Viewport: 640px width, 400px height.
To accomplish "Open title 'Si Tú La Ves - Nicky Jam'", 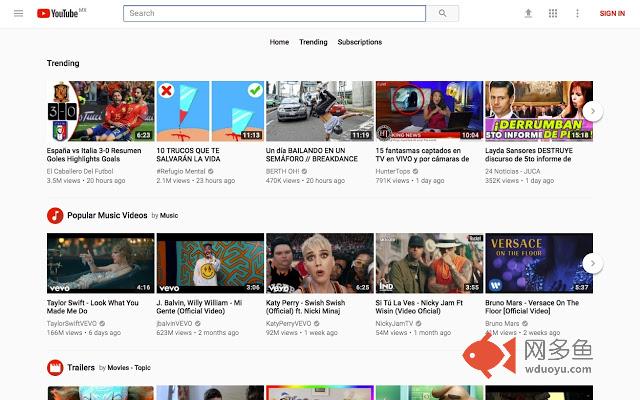I will point(419,307).
